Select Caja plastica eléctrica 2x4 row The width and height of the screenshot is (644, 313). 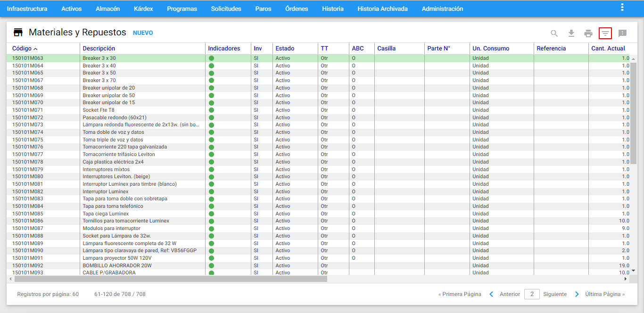318,162
